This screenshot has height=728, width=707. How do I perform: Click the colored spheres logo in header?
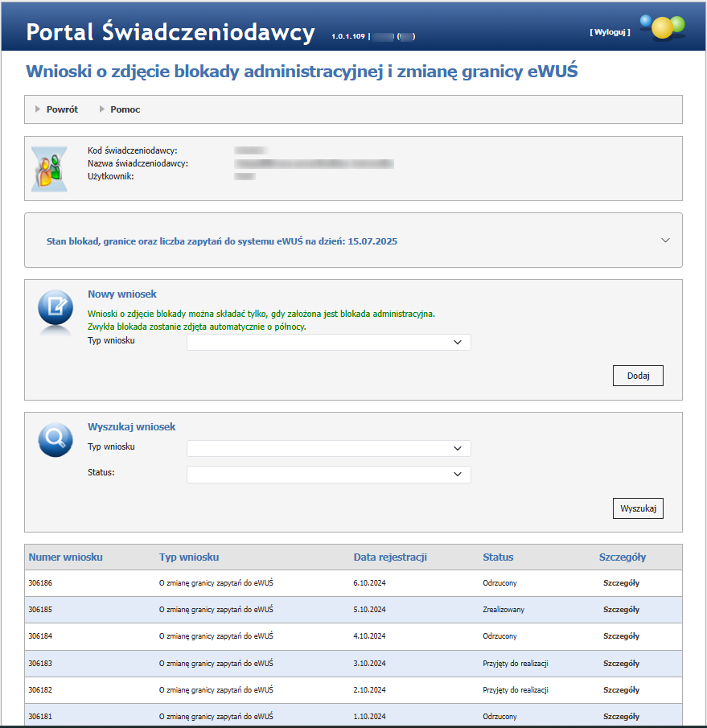[661, 27]
